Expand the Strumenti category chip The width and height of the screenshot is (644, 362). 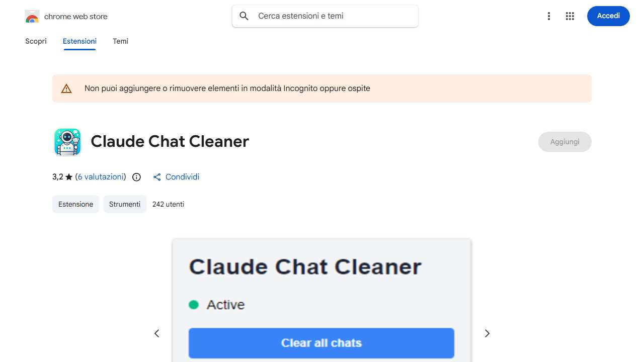tap(125, 204)
